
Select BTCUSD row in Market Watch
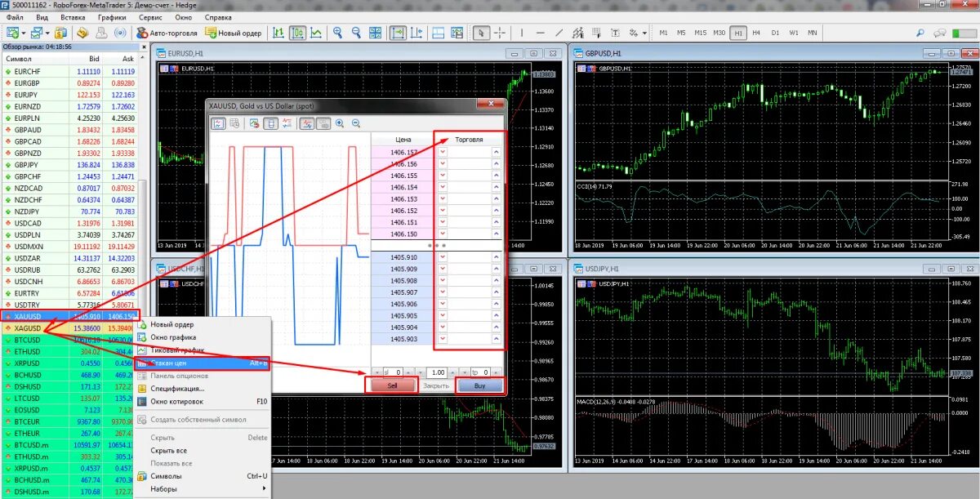[69, 340]
